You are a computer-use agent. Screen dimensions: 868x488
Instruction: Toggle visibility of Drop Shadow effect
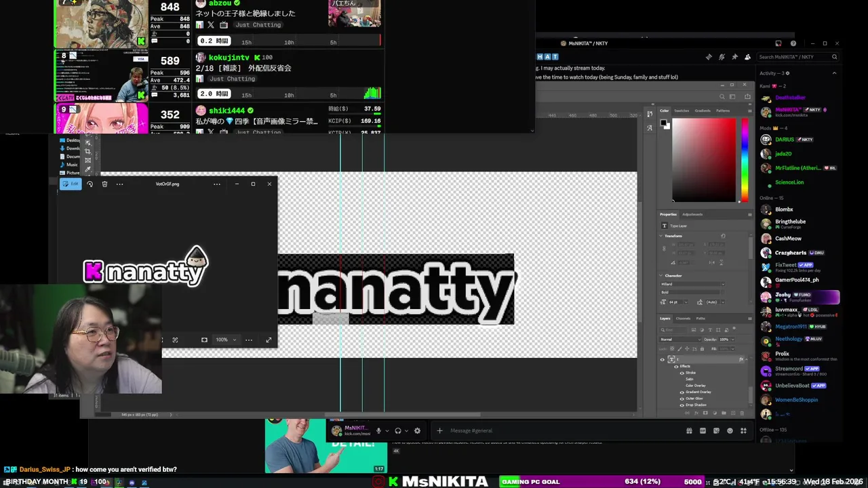point(682,405)
